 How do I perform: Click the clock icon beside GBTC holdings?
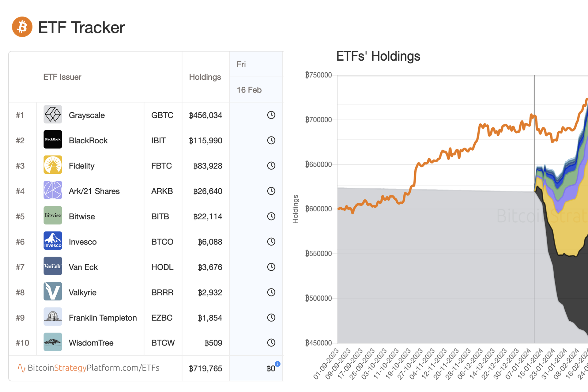271,115
